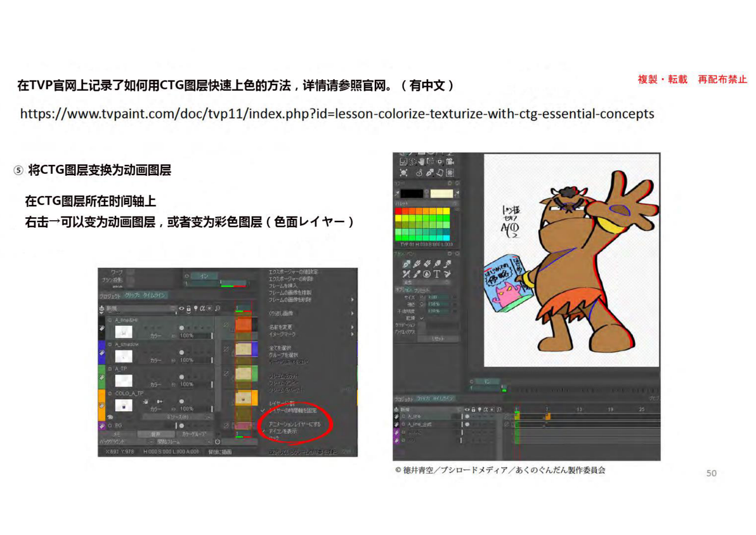Toggle the eye header icon in right timeline
The width and height of the screenshot is (756, 535).
click(x=467, y=409)
